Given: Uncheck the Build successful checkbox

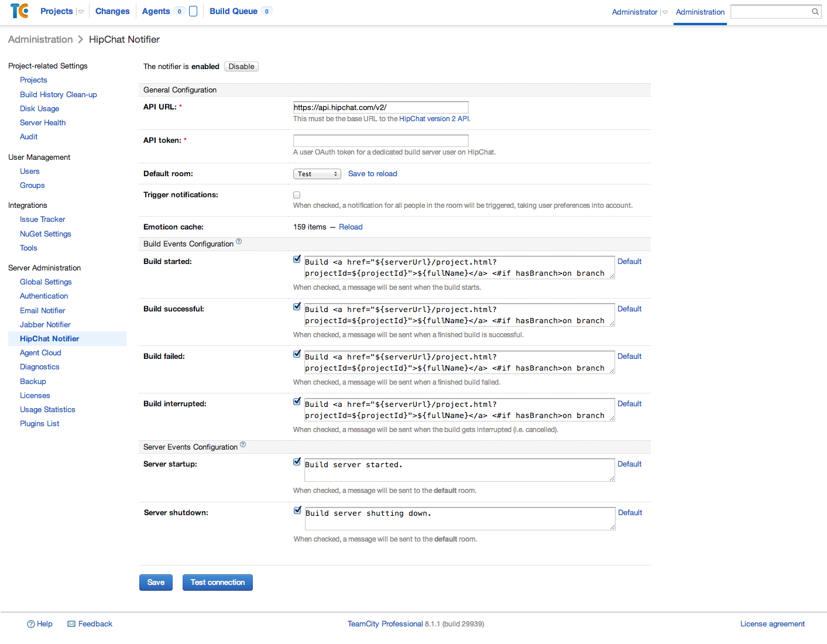Looking at the screenshot, I should (x=297, y=307).
